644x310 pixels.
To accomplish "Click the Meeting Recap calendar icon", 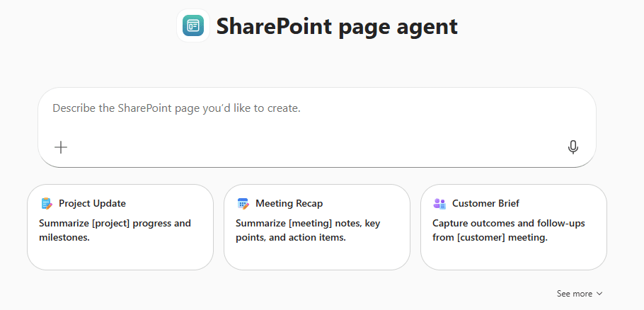I will tap(243, 203).
